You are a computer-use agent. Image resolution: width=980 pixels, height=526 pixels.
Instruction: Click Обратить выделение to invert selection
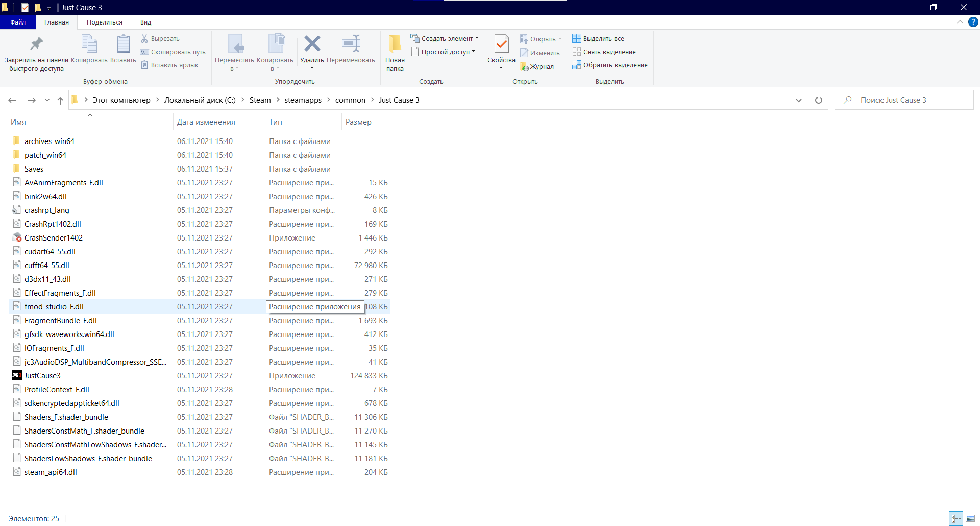pos(610,65)
